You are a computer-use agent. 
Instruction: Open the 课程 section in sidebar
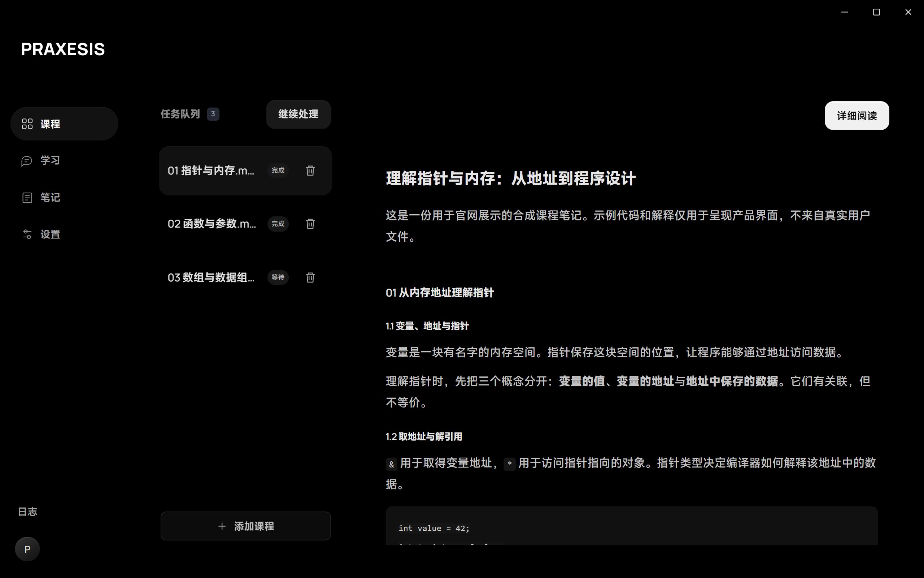tap(64, 124)
